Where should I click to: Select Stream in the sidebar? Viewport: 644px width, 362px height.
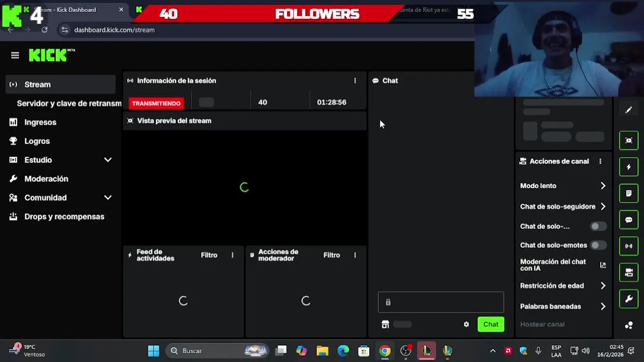[x=60, y=84]
